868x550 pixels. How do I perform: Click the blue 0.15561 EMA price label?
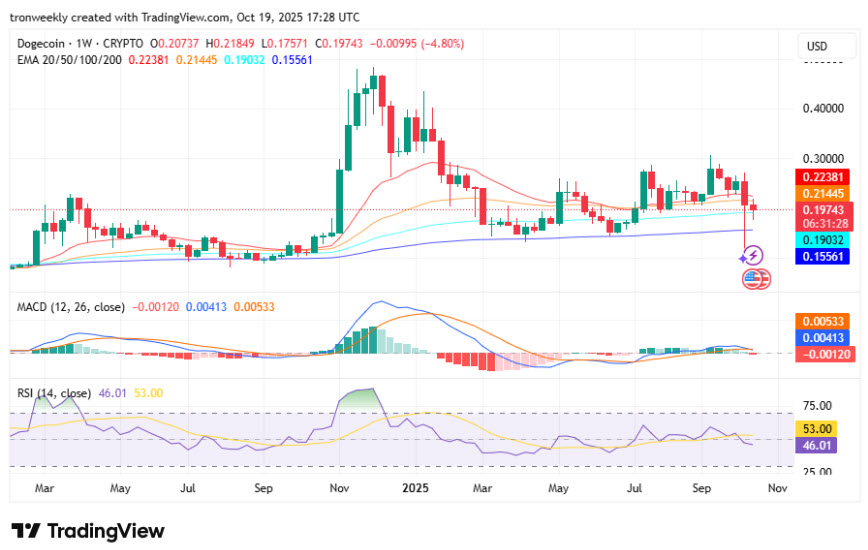(823, 257)
